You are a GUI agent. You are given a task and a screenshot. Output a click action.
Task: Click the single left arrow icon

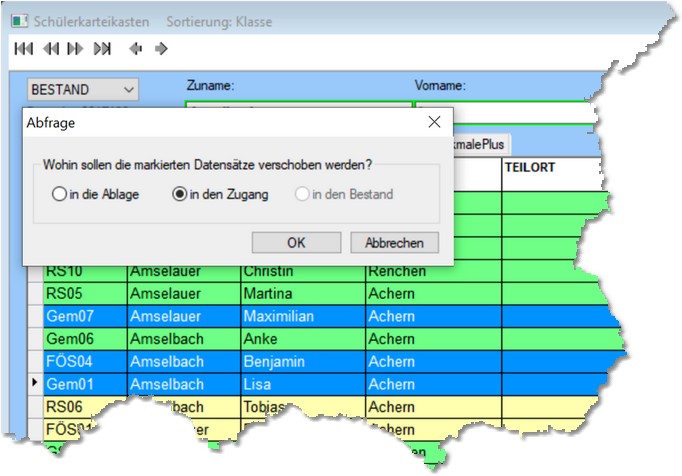pos(136,49)
